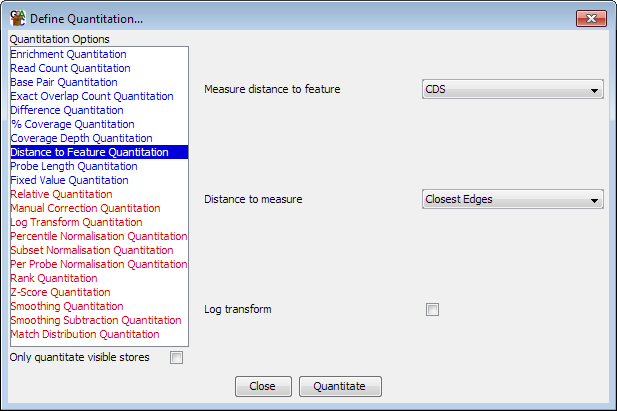
Task: Expand the Distance to measure dropdown
Action: point(512,199)
